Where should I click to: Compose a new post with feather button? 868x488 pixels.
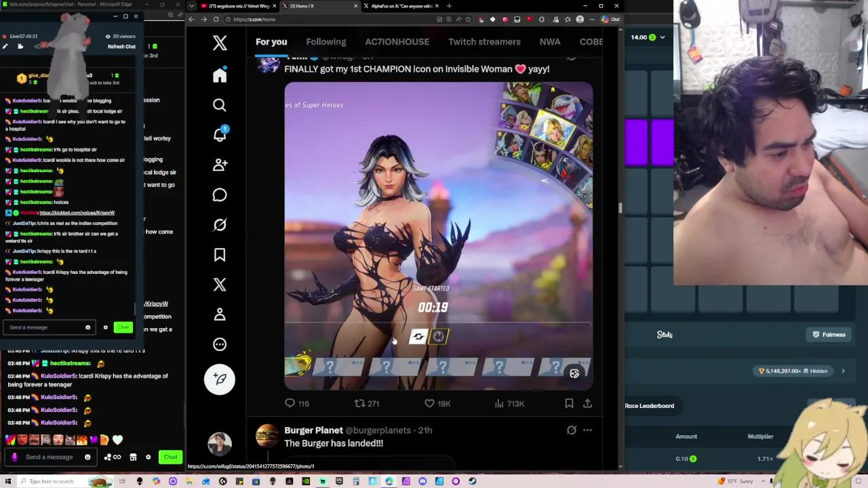coord(220,379)
